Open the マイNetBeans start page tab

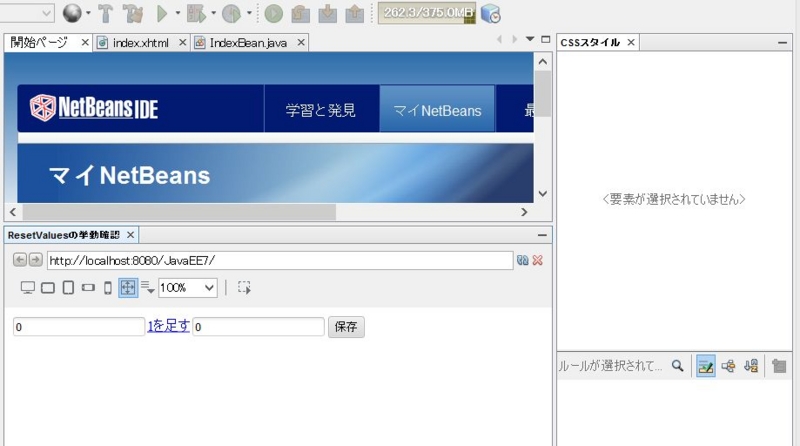437,110
